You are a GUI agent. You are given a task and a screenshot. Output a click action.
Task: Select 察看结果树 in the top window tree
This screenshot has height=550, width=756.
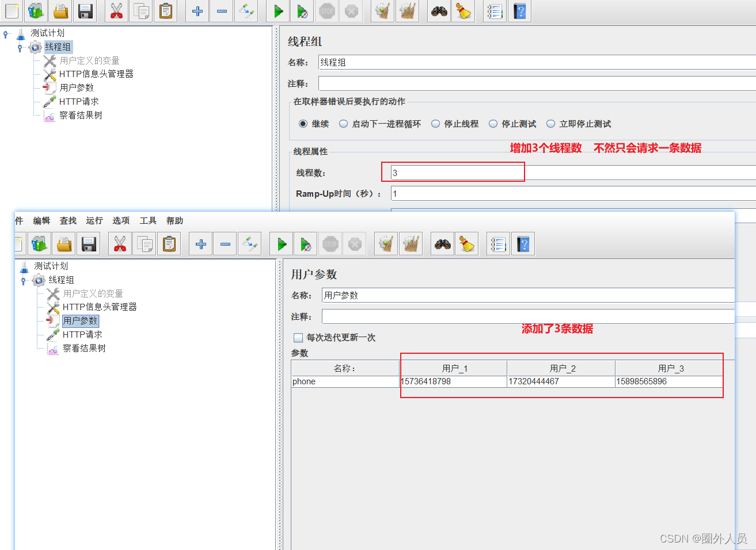coord(81,115)
